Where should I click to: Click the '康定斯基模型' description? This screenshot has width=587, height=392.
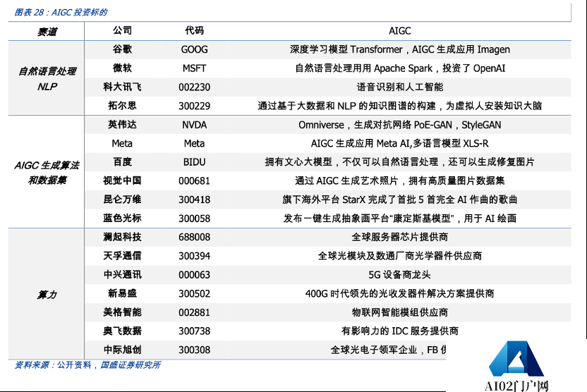click(399, 219)
